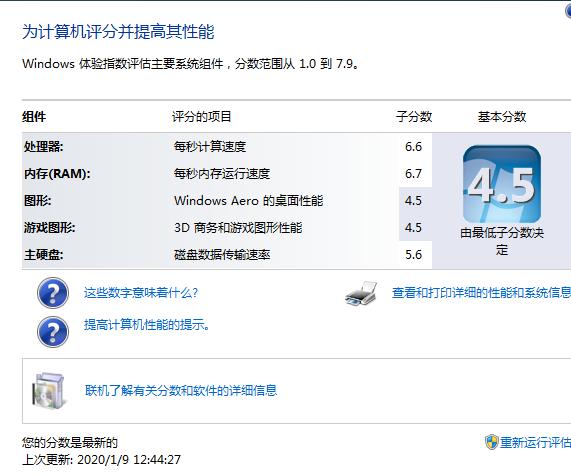Click the shield icon next to 重新运行评估
The width and height of the screenshot is (571, 476).
coord(491,442)
